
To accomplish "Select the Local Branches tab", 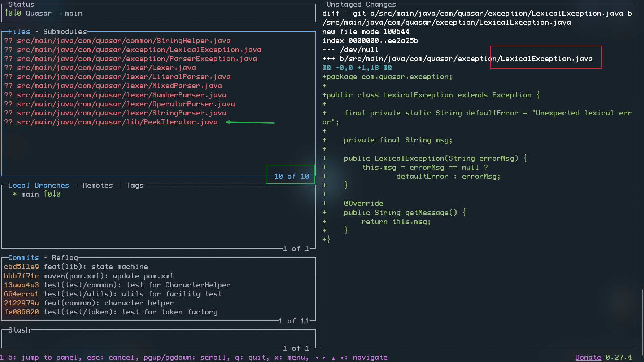I will point(39,185).
